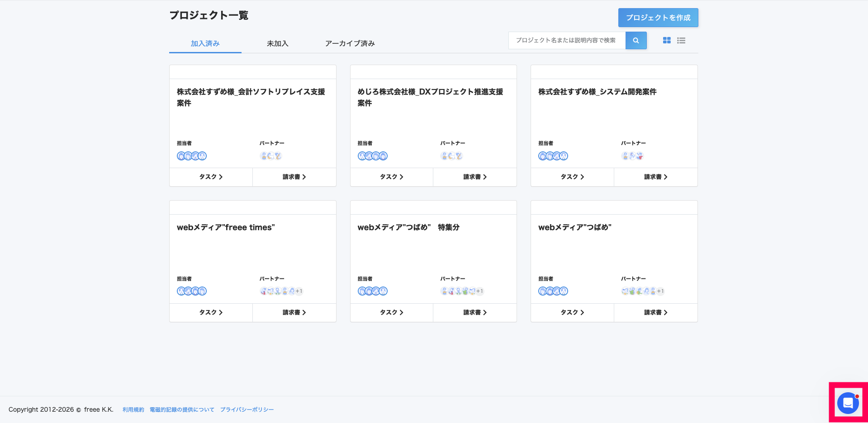Click 担当者 avatars on システム開発案件 card
The height and width of the screenshot is (423, 868).
553,156
